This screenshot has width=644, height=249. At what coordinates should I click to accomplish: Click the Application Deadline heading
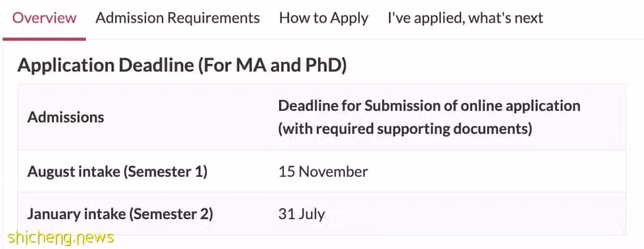(x=182, y=66)
